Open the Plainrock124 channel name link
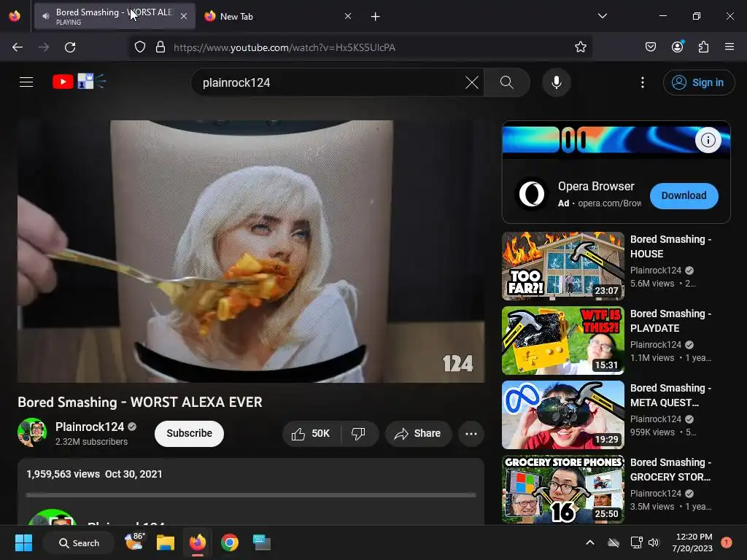The height and width of the screenshot is (560, 747). tap(90, 427)
